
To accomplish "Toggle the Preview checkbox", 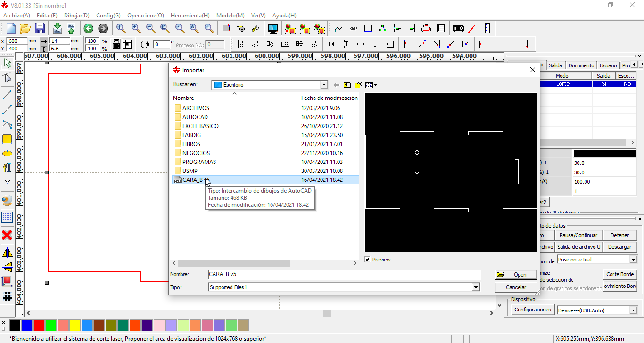I will pyautogui.click(x=368, y=260).
